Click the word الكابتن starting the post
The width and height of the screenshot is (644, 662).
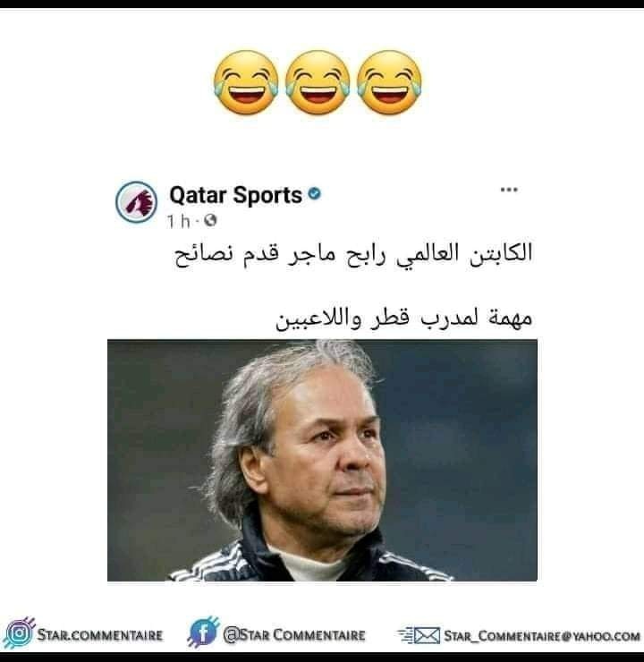[501, 252]
